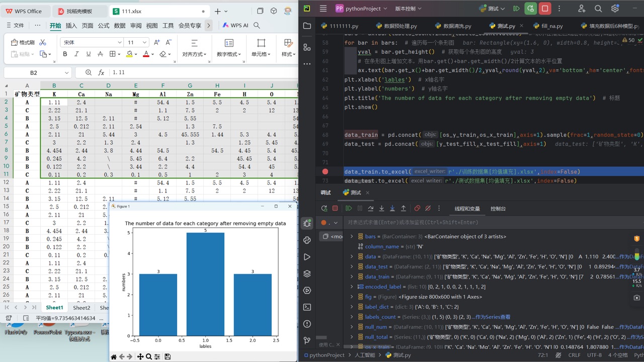Click the red font color swatch
Screen dimensions: 644x362
(x=146, y=54)
